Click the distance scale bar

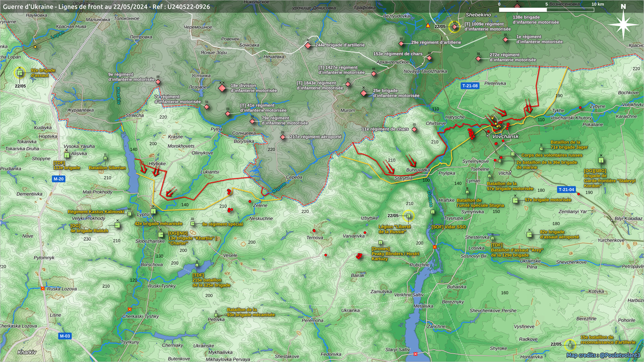[x=546, y=10]
